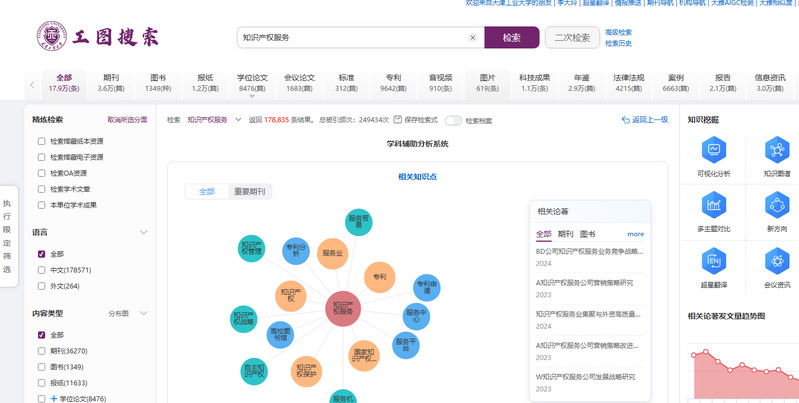
Task: Open the dropdown beside 知识产权服务 search term
Action: pyautogui.click(x=237, y=120)
